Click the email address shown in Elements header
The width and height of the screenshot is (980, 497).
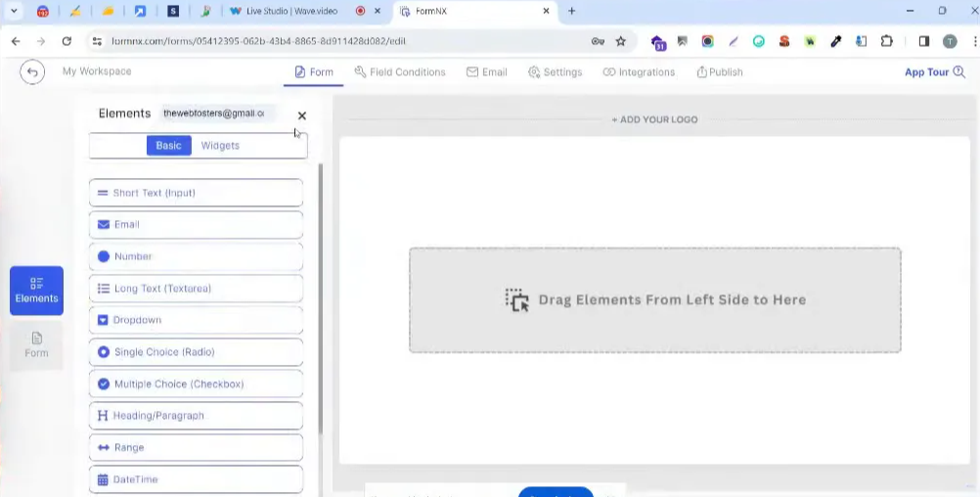(214, 113)
